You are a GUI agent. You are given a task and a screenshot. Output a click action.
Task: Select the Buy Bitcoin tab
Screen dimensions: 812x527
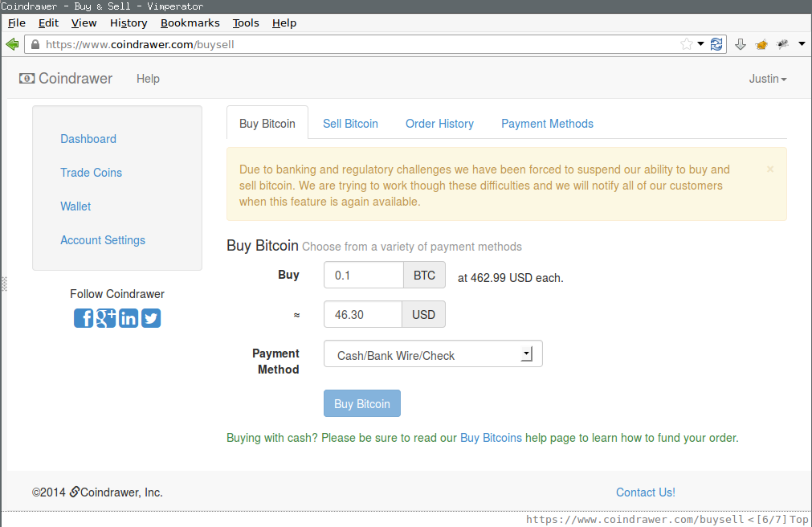(x=267, y=124)
